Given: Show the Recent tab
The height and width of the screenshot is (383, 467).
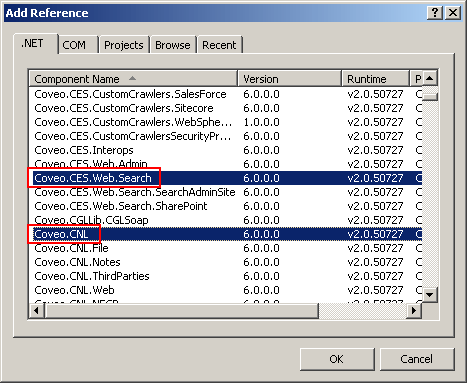Looking at the screenshot, I should (x=219, y=45).
